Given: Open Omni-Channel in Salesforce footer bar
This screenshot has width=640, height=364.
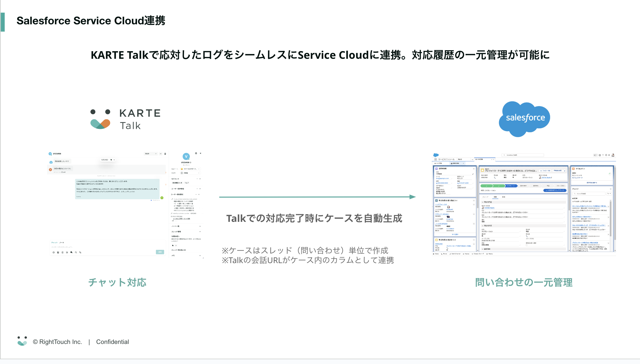Looking at the screenshot, I should coord(455,254).
